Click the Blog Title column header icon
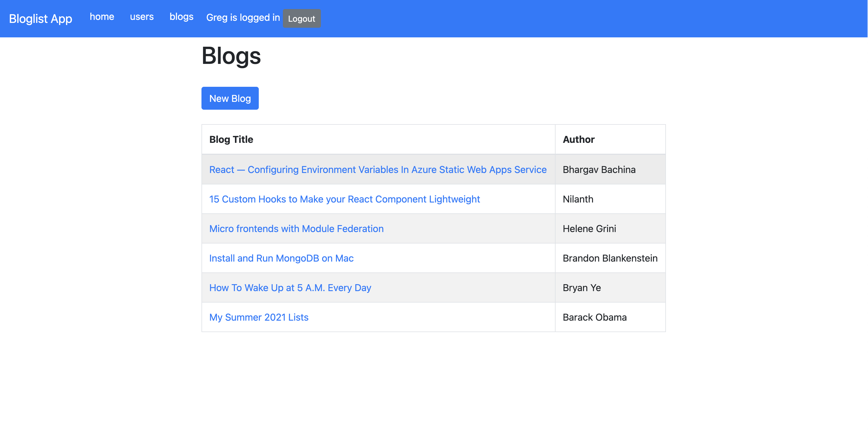This screenshot has height=446, width=868. pos(231,139)
